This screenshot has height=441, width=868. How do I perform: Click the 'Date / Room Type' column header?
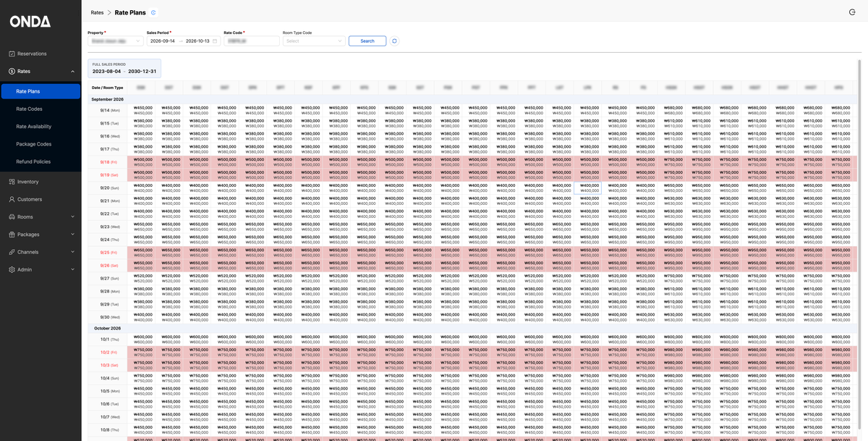tap(106, 87)
